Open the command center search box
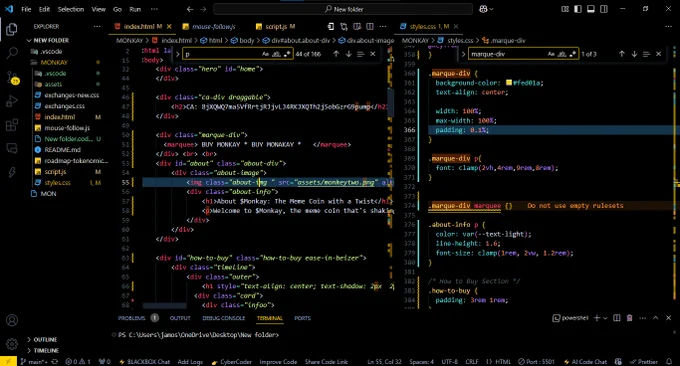Viewport: 680px width, 366px height. click(343, 9)
